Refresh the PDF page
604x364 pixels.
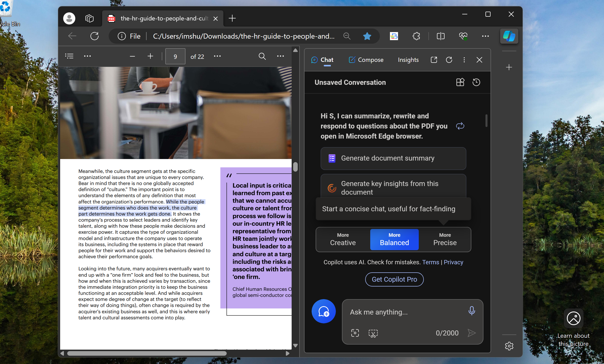95,36
